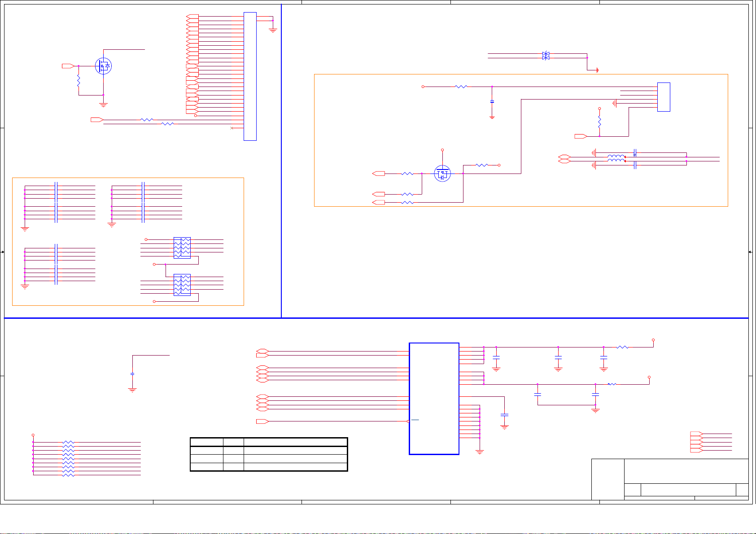
Task: Click the power pin above the orange-box MOSFET
Action: (x=442, y=150)
